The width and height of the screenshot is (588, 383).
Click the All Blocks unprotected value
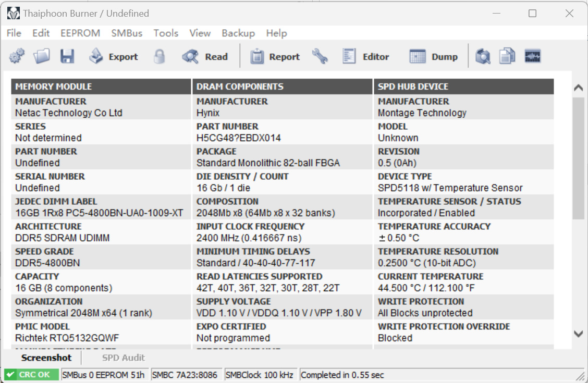coord(425,313)
